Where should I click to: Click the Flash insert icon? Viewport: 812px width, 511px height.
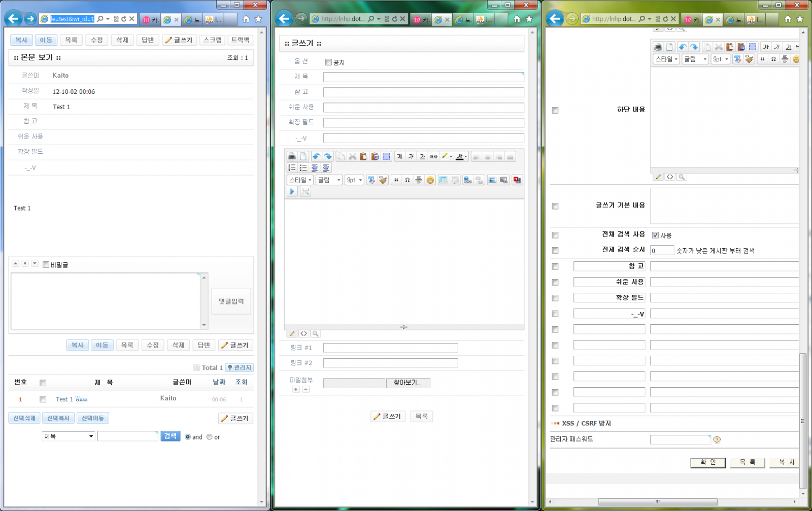[517, 180]
